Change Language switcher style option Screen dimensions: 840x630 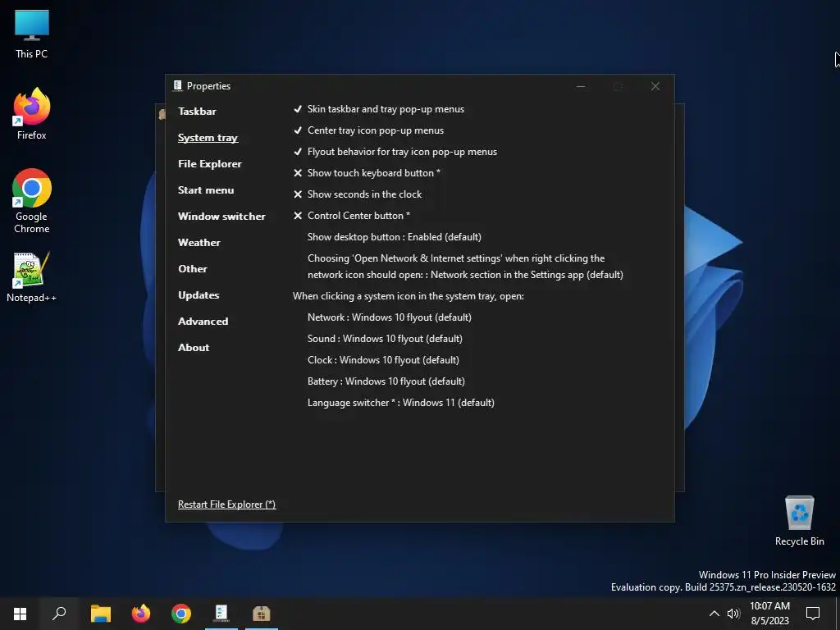pos(400,404)
